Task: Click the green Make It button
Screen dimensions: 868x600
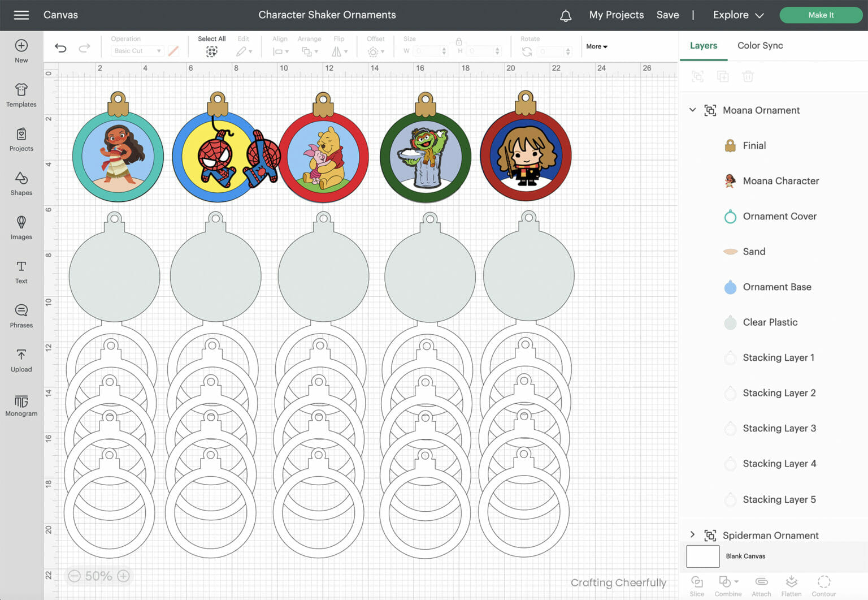Action: 821,15
